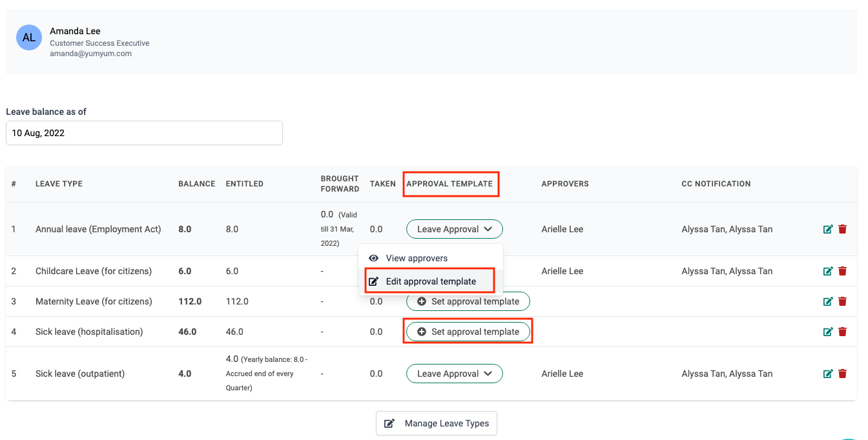Click the Taken column header
The image size is (868, 440).
tap(383, 184)
